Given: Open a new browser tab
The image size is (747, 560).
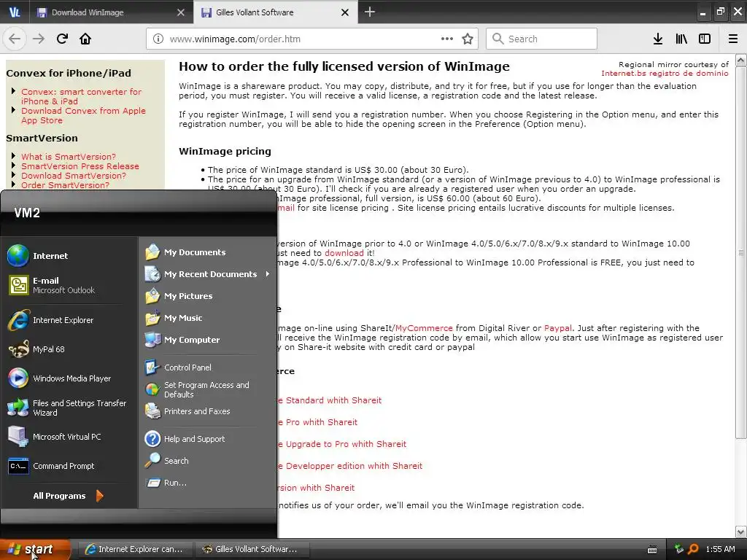Looking at the screenshot, I should click(370, 12).
